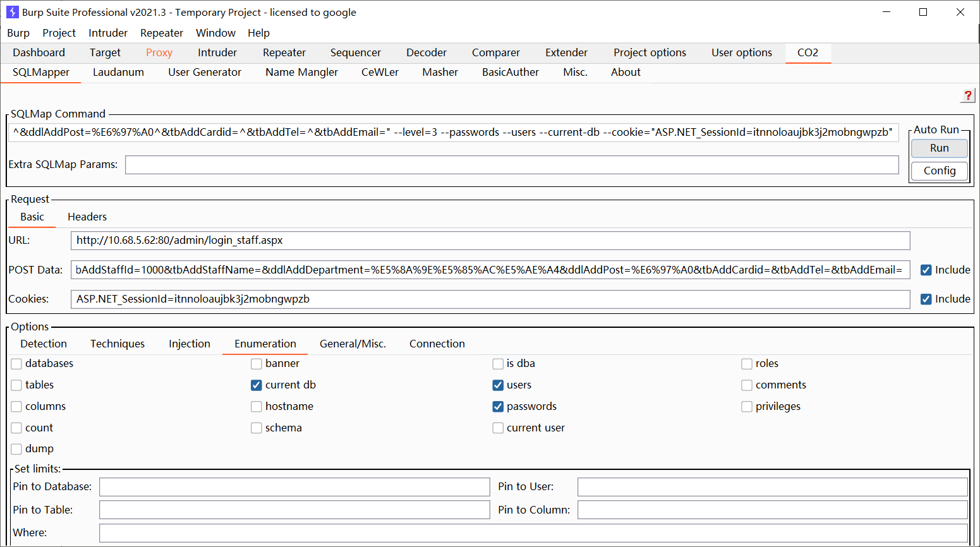Uncheck the current db checkbox
Screen dimensions: 980x547
pos(257,385)
